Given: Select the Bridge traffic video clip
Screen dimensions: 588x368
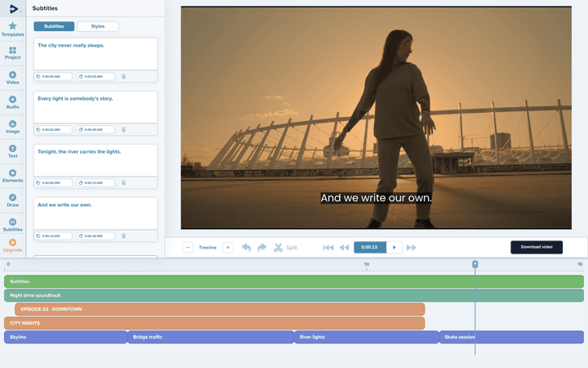Looking at the screenshot, I should tap(211, 337).
